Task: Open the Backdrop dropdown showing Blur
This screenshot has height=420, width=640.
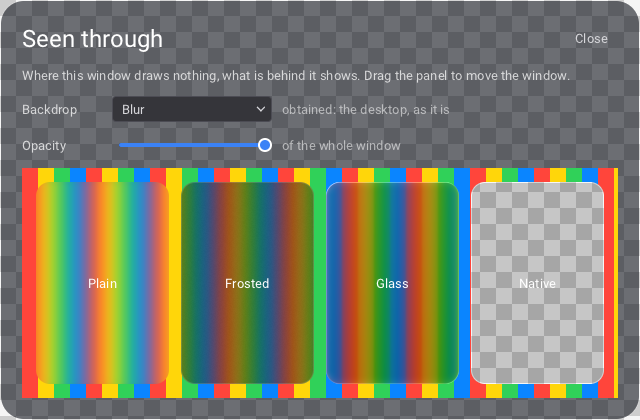Action: [x=192, y=109]
